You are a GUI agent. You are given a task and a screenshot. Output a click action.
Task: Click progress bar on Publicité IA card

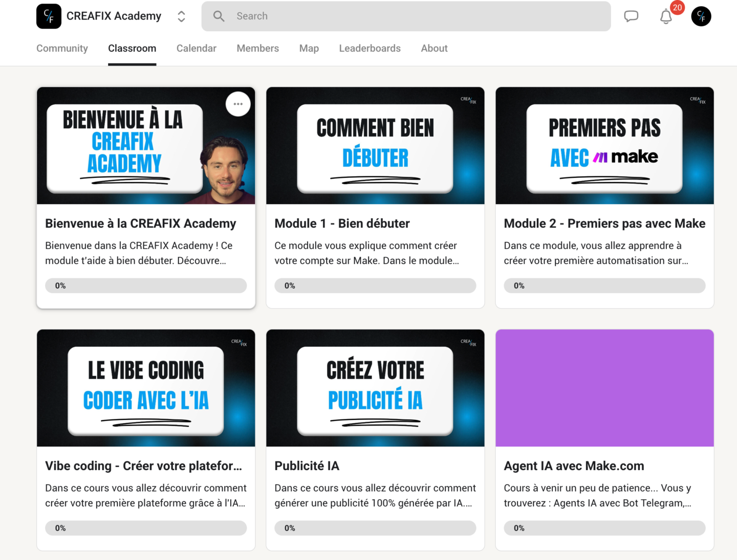pyautogui.click(x=375, y=528)
